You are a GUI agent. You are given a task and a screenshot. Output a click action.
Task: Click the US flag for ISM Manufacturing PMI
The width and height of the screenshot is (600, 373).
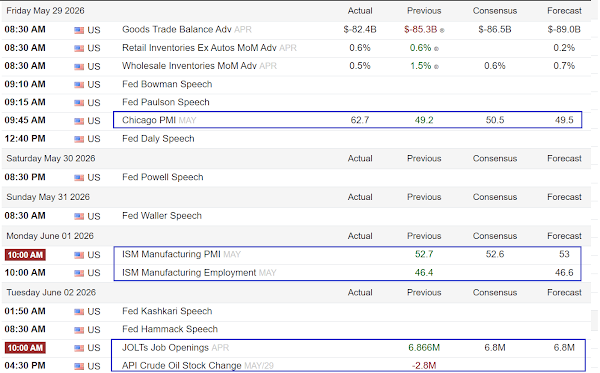coord(79,255)
